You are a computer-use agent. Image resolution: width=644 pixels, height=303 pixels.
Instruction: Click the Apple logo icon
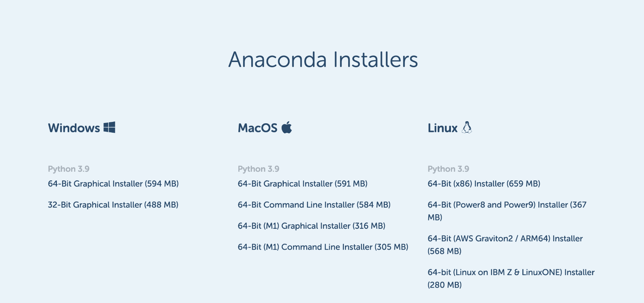click(286, 127)
